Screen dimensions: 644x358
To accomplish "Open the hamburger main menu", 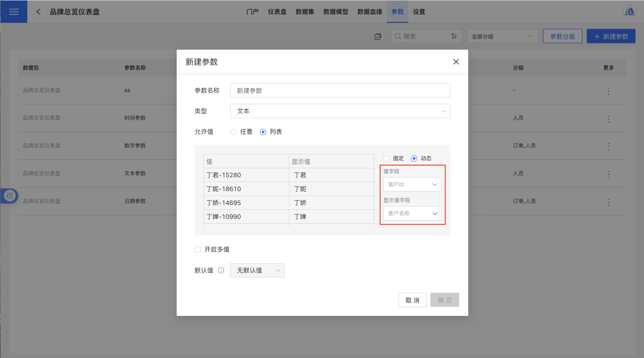I will 13,12.
